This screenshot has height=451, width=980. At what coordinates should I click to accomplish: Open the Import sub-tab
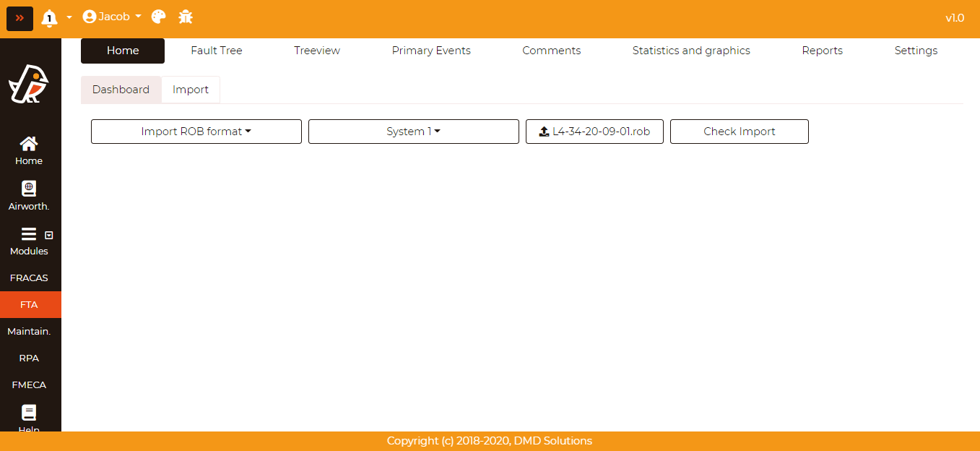pyautogui.click(x=191, y=90)
